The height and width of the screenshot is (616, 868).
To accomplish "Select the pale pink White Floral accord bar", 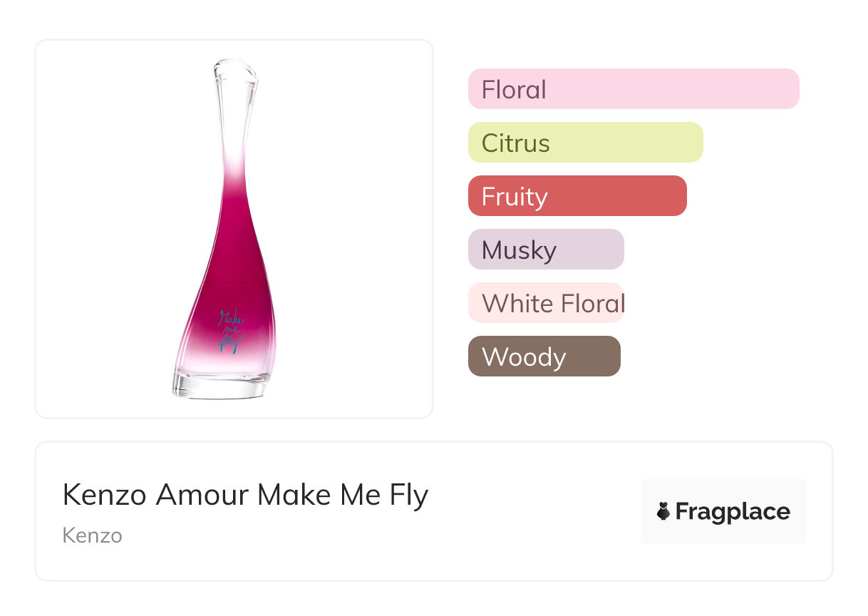I will point(546,303).
